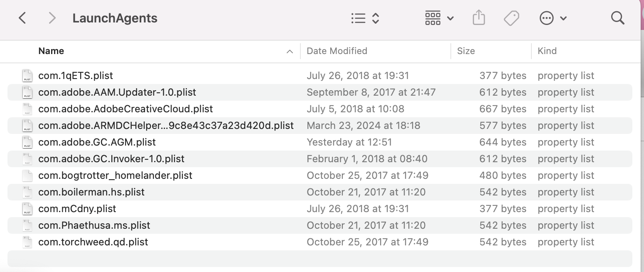Click the Forward navigation arrow

pyautogui.click(x=52, y=18)
